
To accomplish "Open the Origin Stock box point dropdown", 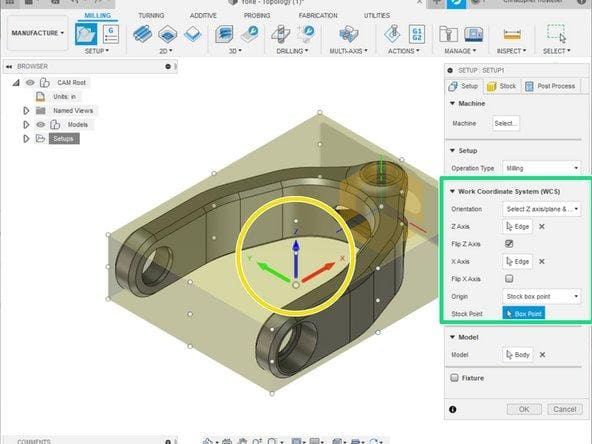I will click(x=541, y=296).
